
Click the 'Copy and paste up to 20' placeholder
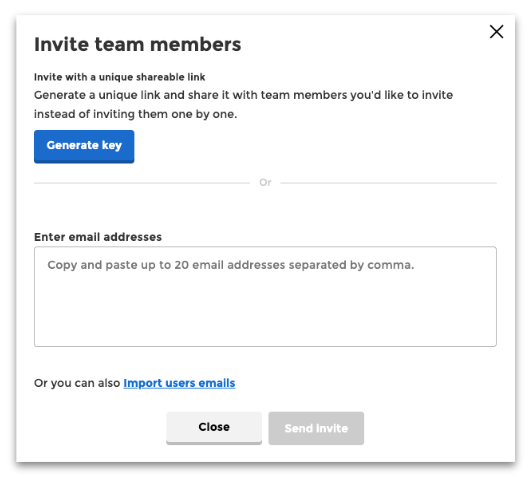[231, 265]
